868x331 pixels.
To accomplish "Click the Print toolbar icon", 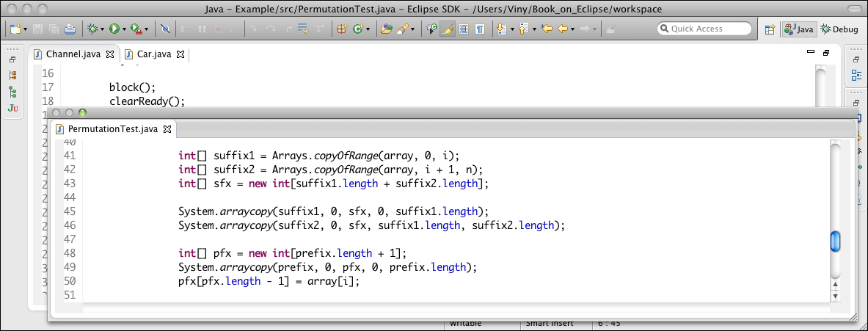I will (x=70, y=29).
